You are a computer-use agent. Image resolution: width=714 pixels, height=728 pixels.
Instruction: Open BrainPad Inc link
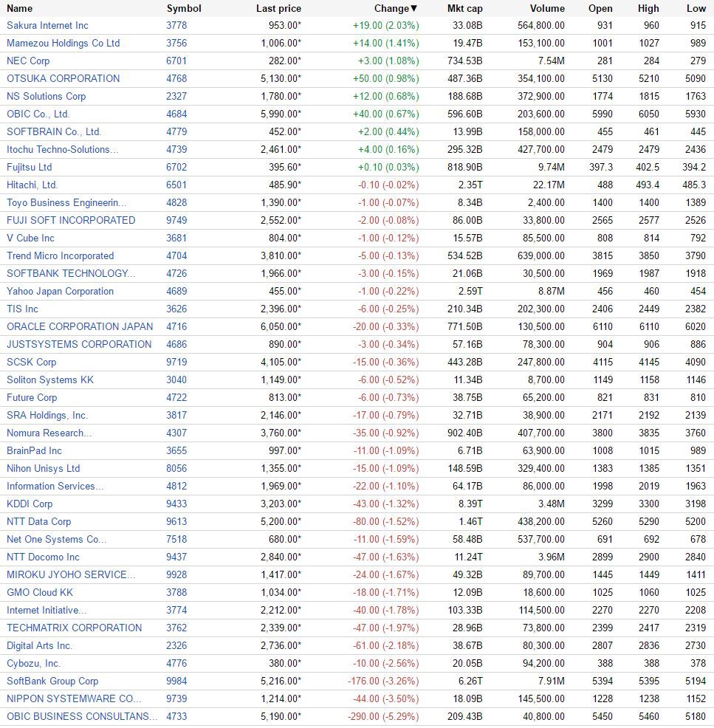click(34, 451)
